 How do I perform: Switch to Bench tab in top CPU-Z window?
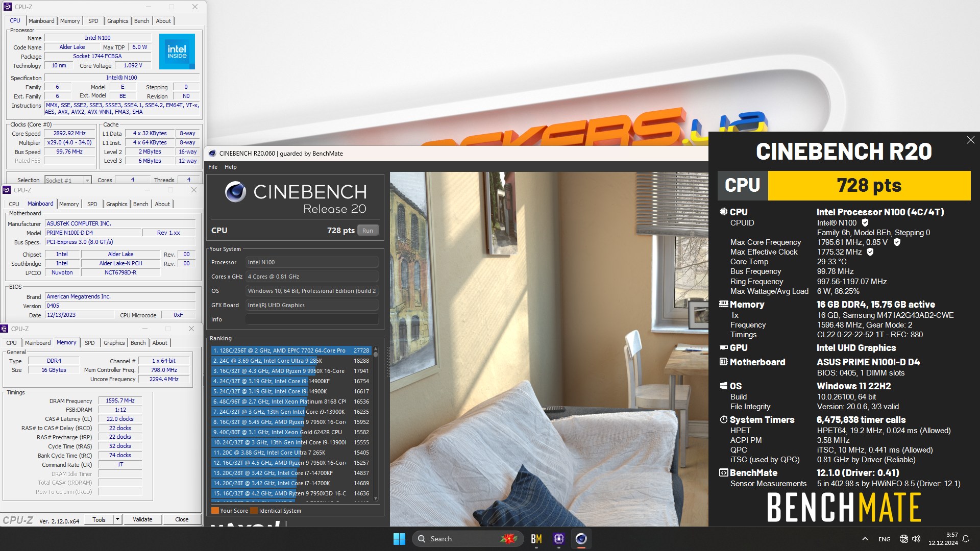pyautogui.click(x=142, y=21)
